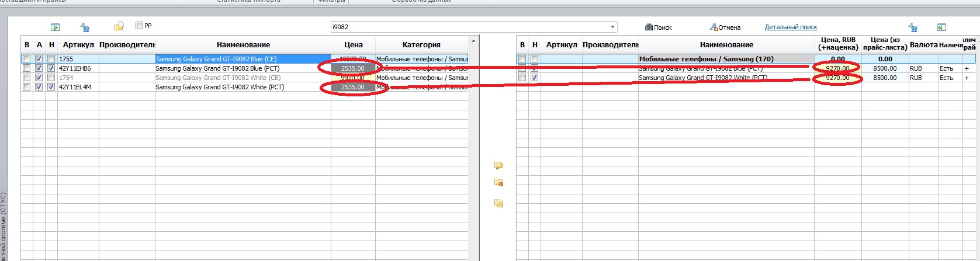Click 8500.00 price in right White (PCT) row
Viewport: 980px width, 261px height.
[x=885, y=78]
